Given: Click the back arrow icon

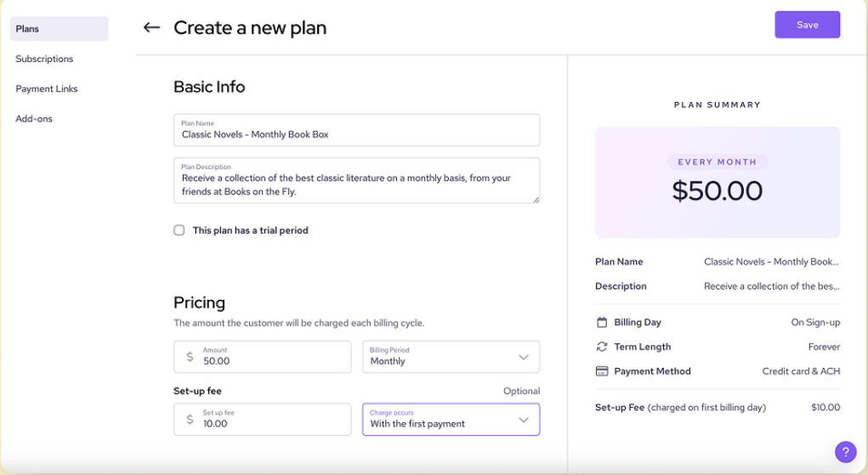Looking at the screenshot, I should [151, 27].
